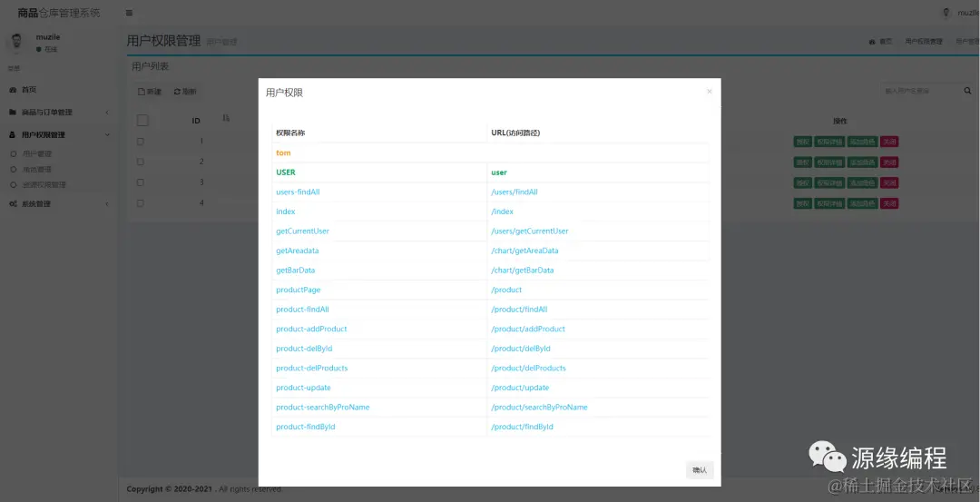Expand the 系统管理 menu chevron
This screenshot has height=502, width=980.
click(107, 204)
